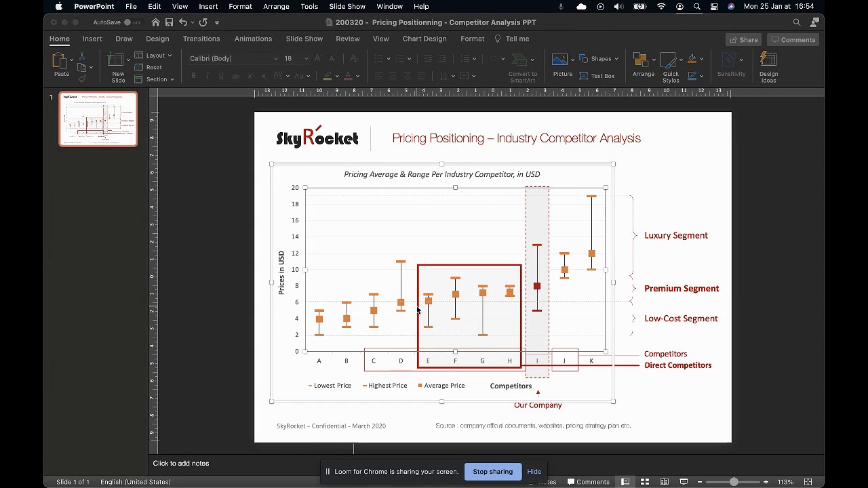Open the Chart Design ribbon tab
The image size is (868, 488).
425,39
